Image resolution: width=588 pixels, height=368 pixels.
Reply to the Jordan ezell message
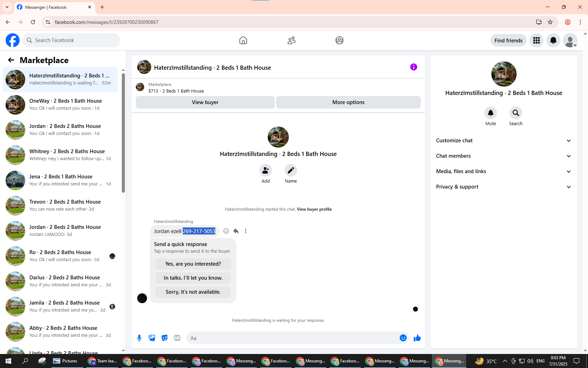click(236, 231)
